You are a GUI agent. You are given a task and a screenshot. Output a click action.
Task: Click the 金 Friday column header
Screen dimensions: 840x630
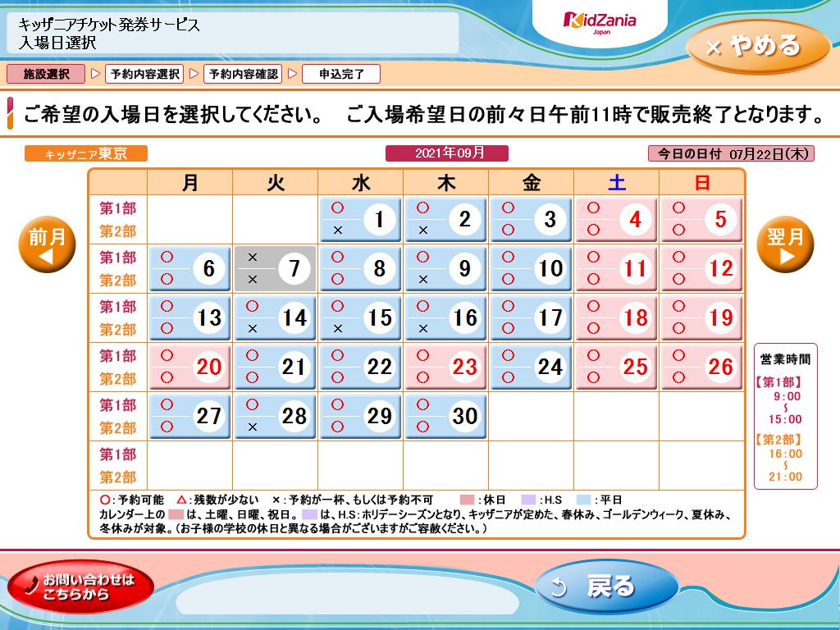(x=531, y=183)
